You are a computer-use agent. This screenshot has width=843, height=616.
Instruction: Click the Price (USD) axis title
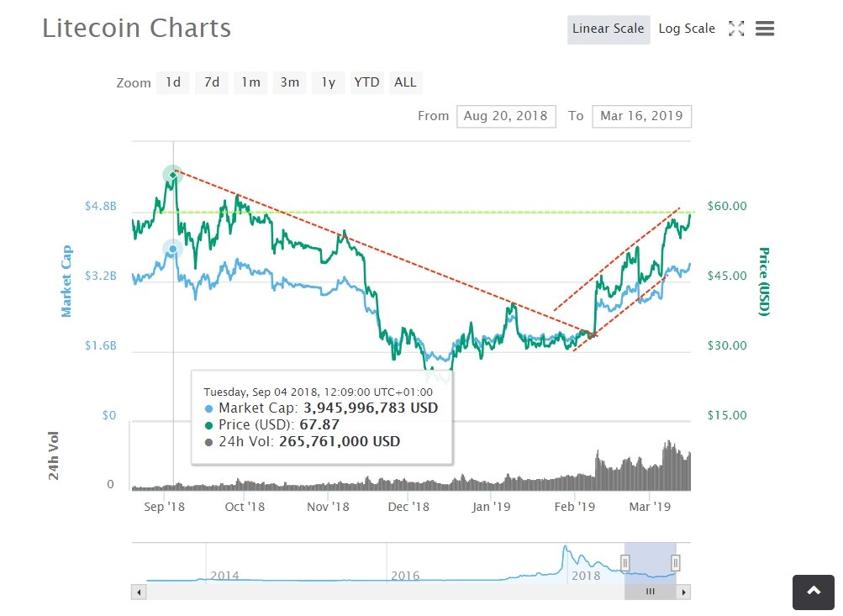[x=763, y=282]
